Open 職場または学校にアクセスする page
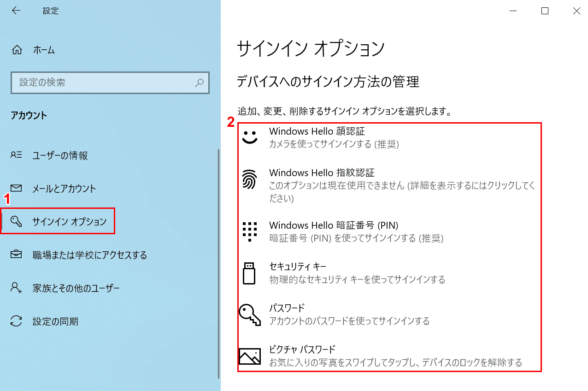Image resolution: width=588 pixels, height=391 pixels. [90, 255]
